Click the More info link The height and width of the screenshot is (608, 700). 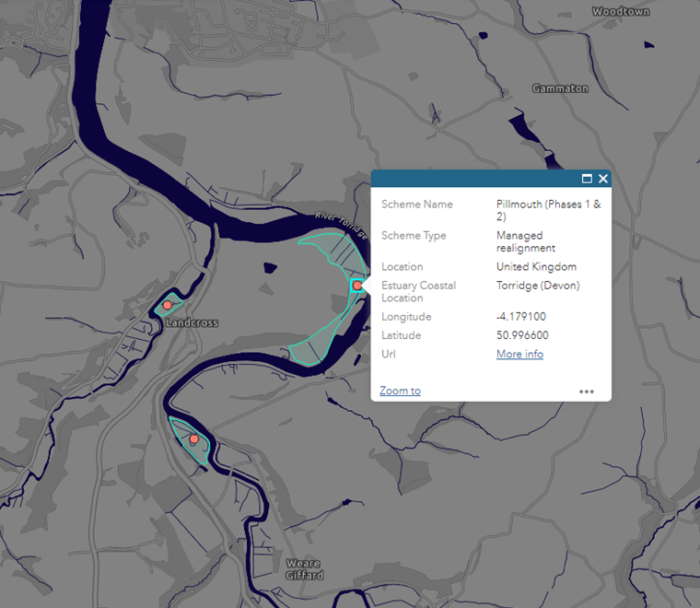click(x=519, y=354)
